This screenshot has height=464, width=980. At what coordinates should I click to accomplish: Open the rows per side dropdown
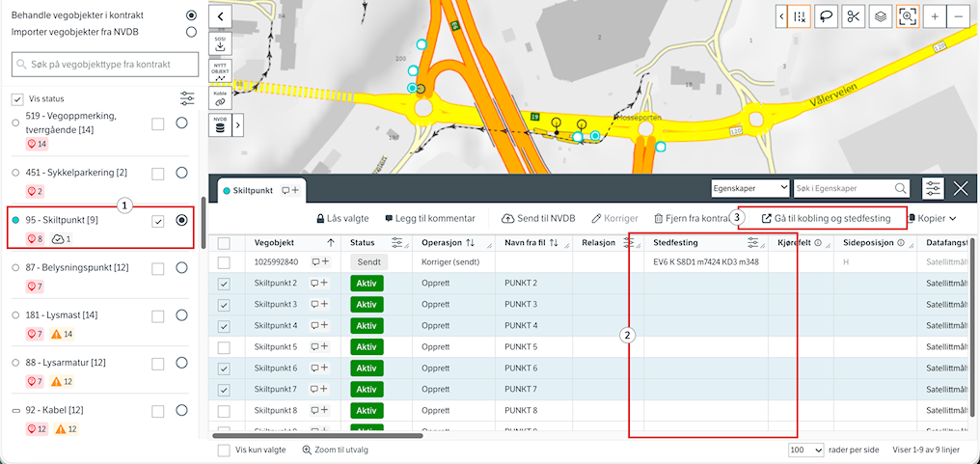tap(805, 450)
